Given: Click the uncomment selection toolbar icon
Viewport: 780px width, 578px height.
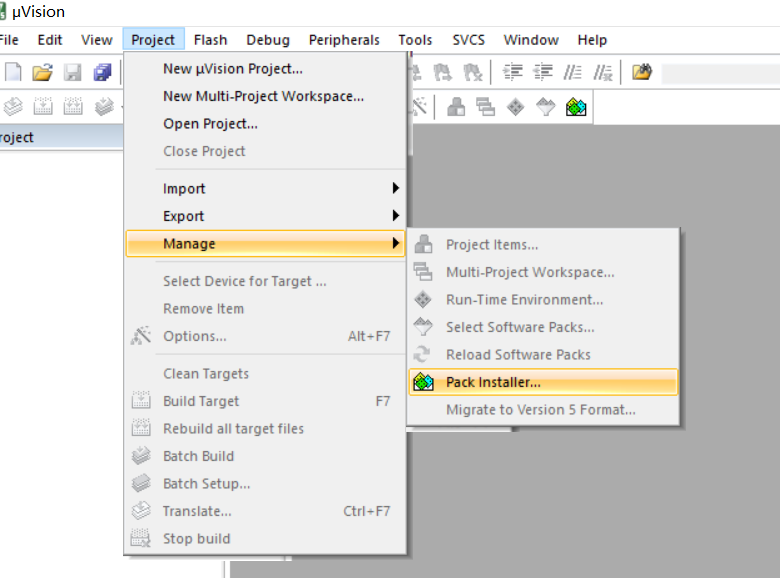Looking at the screenshot, I should pos(603,73).
